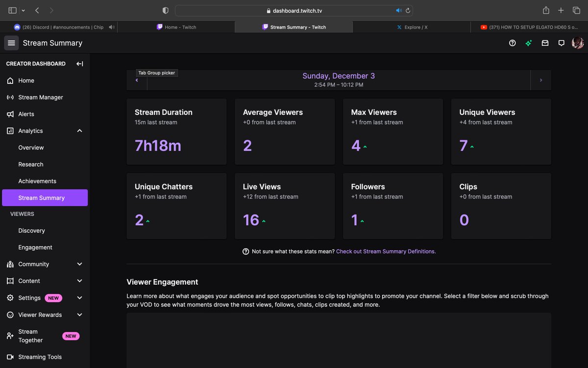
Task: Go to previous stream with left arrow
Action: tap(137, 80)
